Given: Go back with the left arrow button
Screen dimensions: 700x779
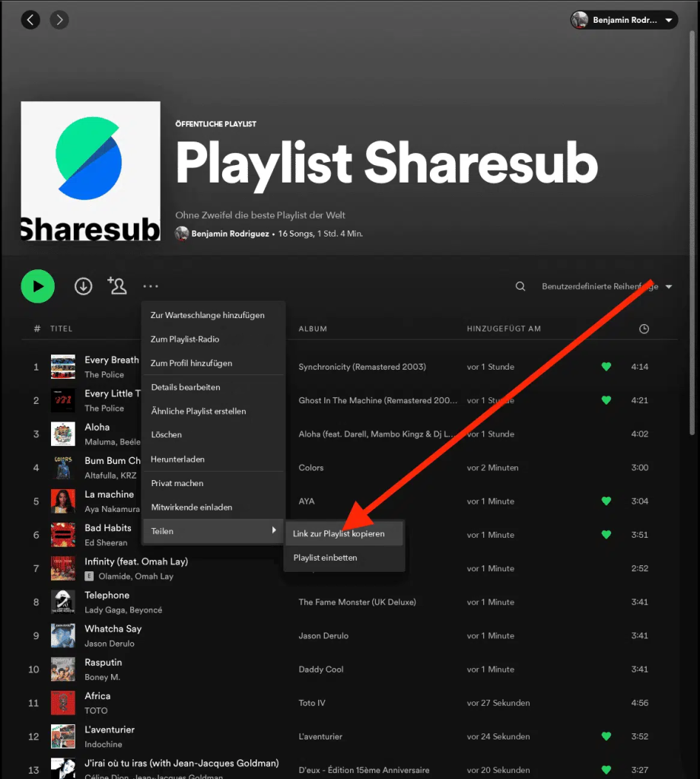Looking at the screenshot, I should [30, 20].
